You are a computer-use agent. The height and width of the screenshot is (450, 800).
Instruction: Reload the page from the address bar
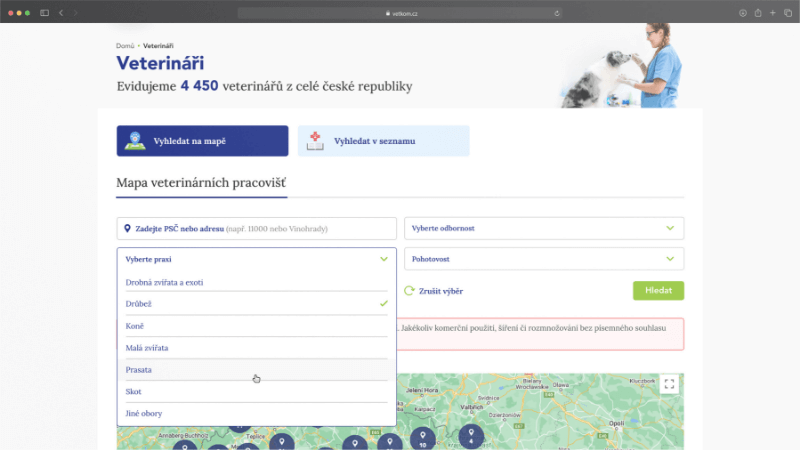coord(557,13)
